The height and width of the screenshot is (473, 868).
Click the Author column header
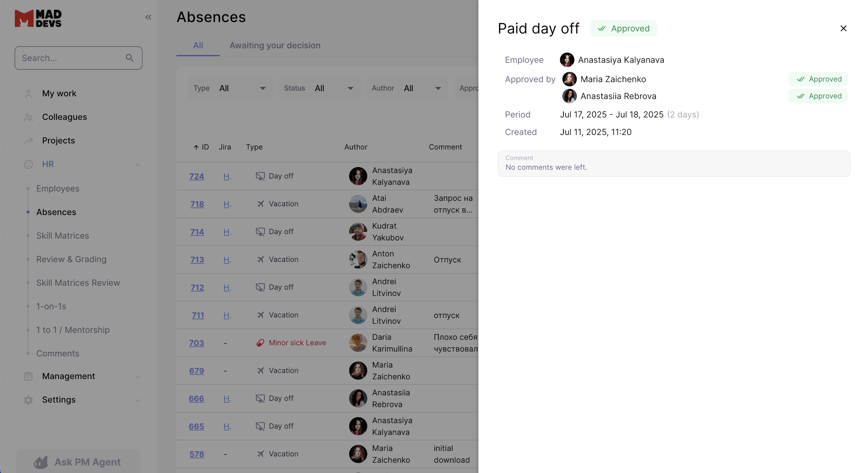click(x=356, y=147)
